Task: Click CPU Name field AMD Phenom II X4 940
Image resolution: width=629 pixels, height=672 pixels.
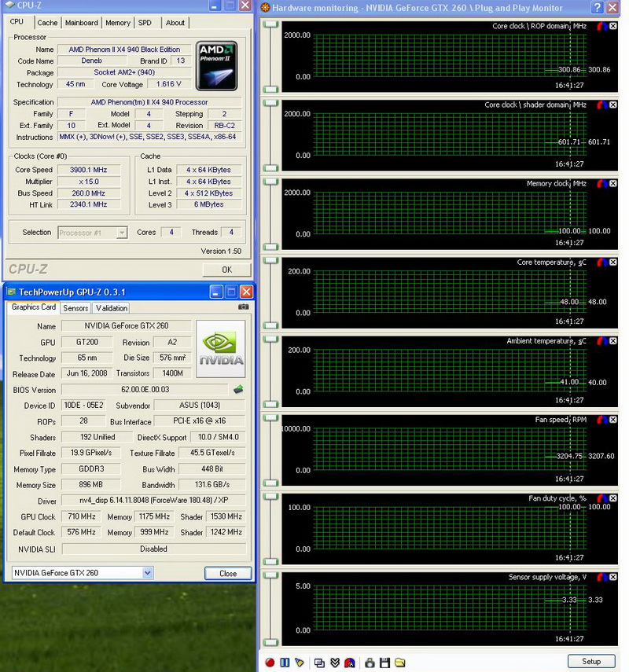Action: pos(124,50)
